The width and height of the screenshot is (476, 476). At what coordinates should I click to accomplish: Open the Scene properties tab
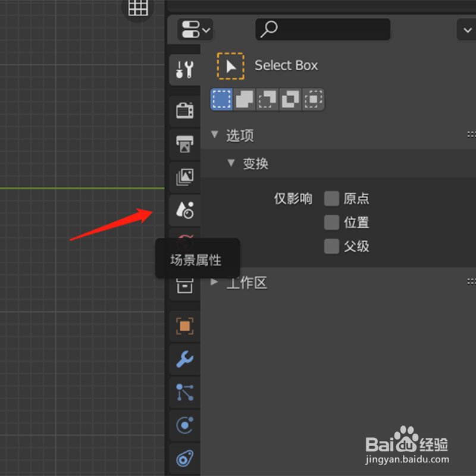point(185,210)
